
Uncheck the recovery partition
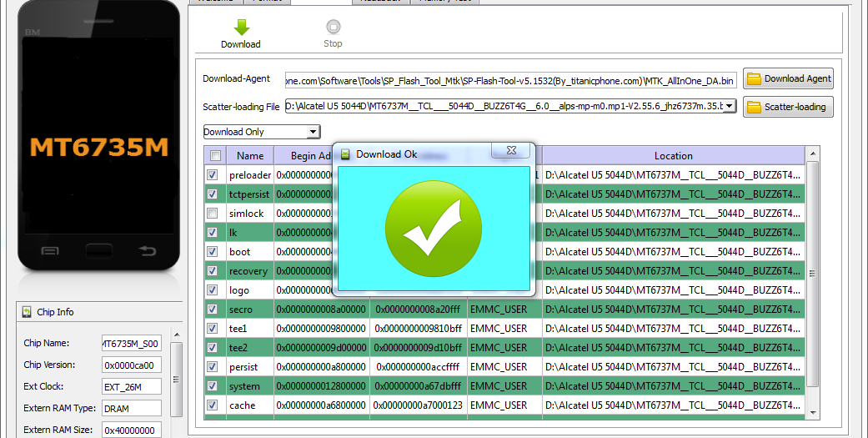pyautogui.click(x=212, y=271)
